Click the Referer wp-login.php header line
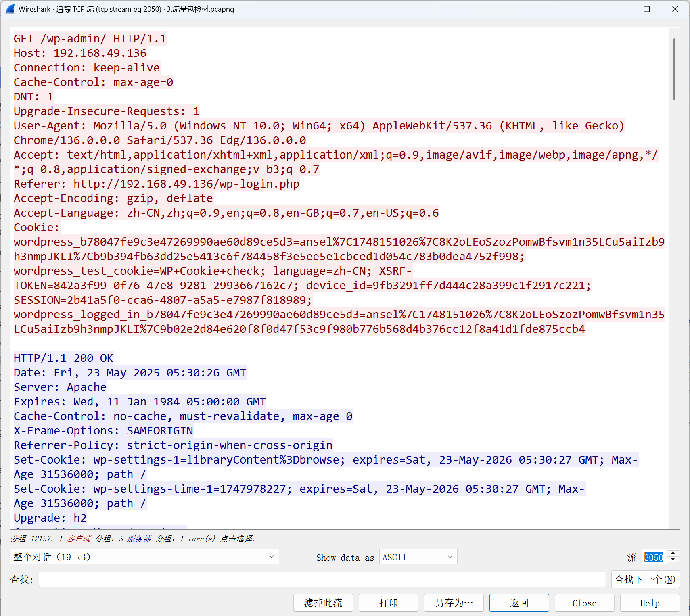This screenshot has width=690, height=616. 157,184
